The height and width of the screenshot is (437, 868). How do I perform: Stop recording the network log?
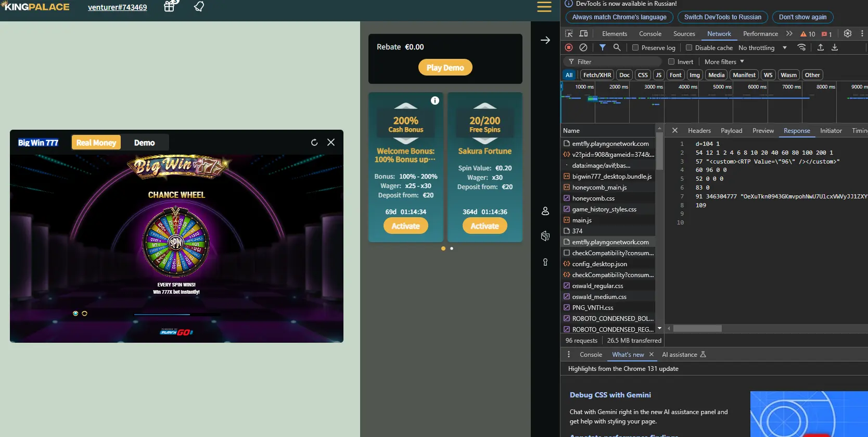coord(569,47)
